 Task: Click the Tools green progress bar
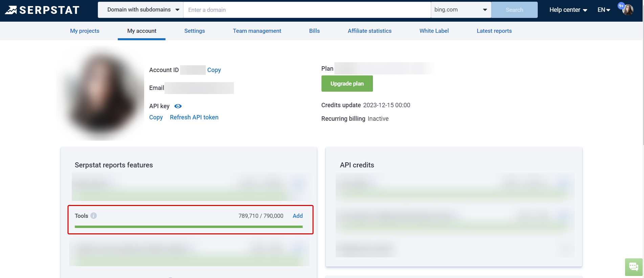[x=188, y=227]
